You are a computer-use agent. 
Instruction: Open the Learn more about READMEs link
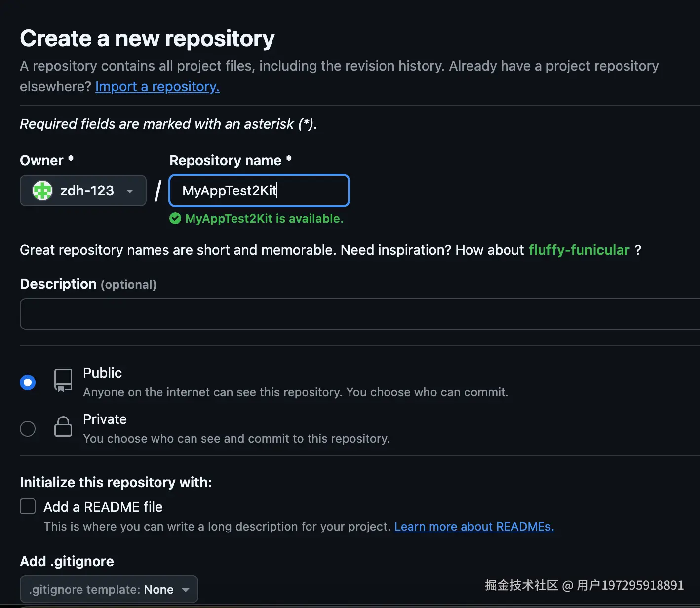click(x=474, y=527)
